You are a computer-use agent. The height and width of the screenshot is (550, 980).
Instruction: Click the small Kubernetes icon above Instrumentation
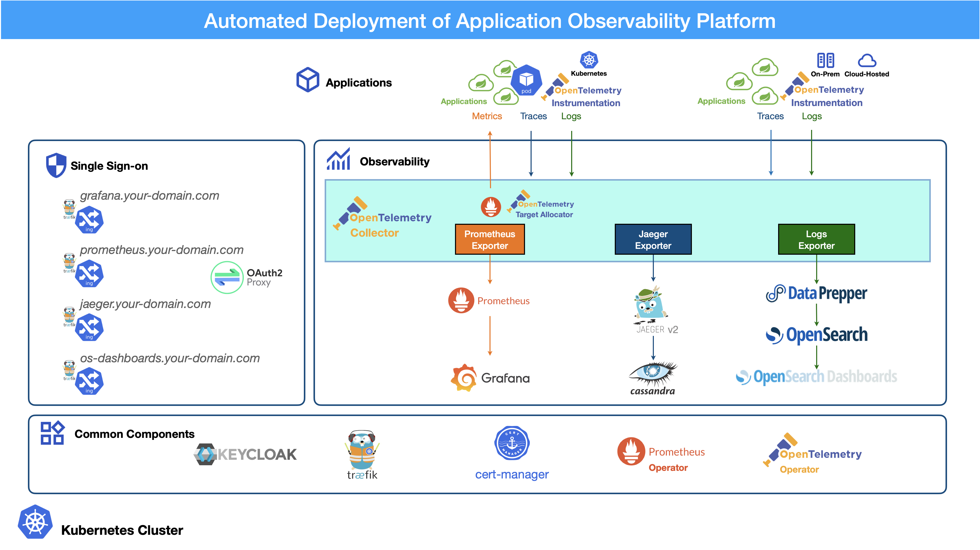[x=589, y=60]
